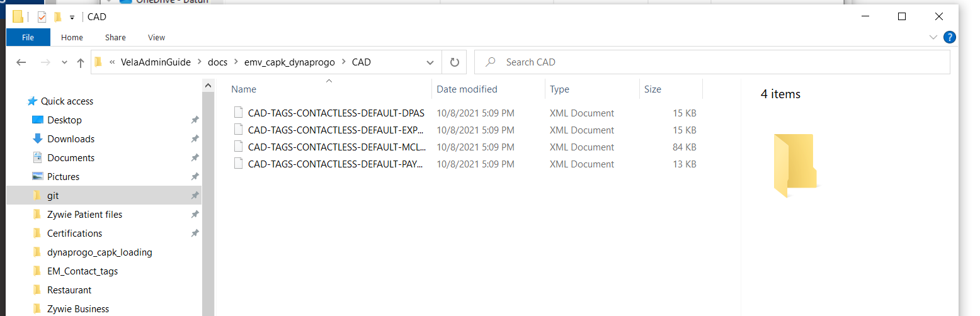
Task: Open the Help question mark icon
Action: coord(949,38)
